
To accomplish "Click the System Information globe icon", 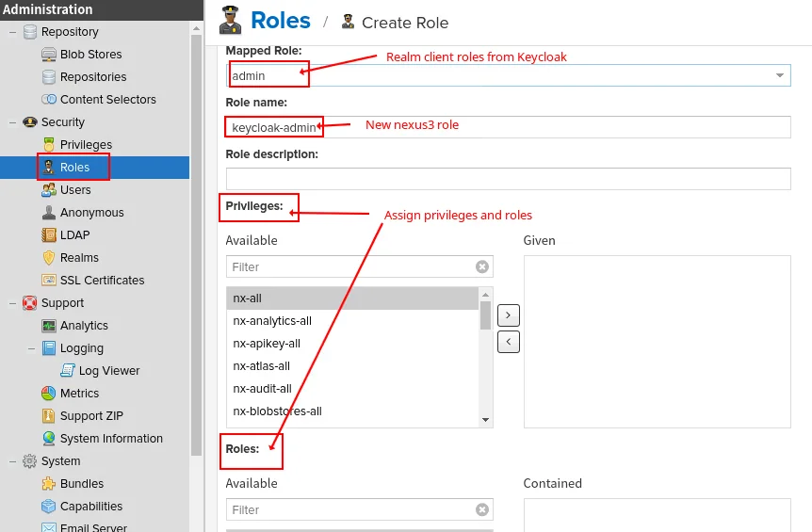I will [x=49, y=439].
